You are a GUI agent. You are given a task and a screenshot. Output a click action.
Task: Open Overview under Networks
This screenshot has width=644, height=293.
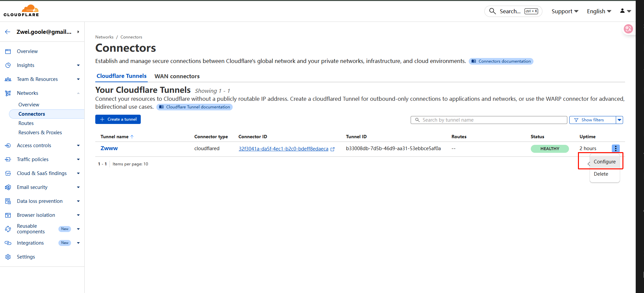coord(29,105)
